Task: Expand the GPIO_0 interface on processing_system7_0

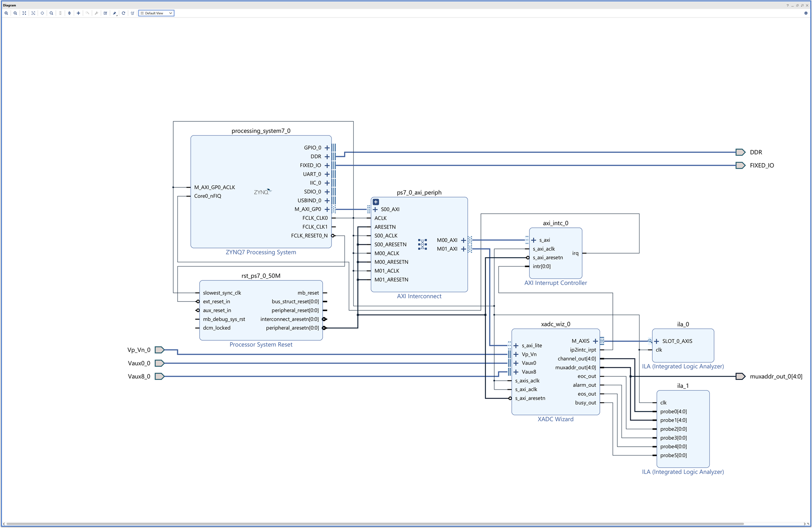Action: click(327, 148)
